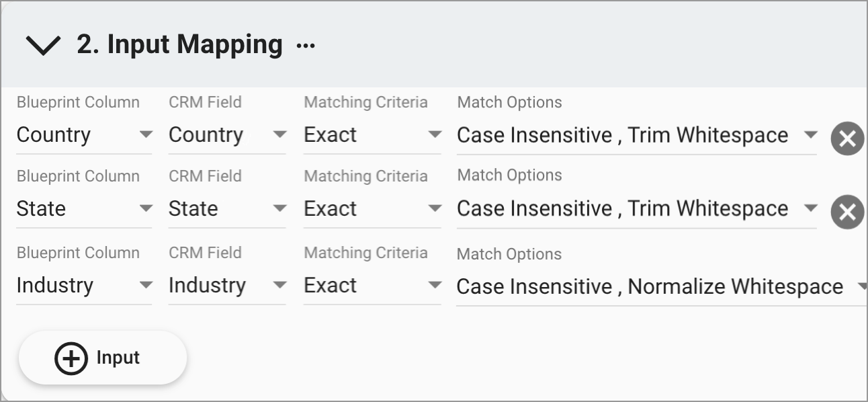
Task: Open Industry Match Options with Normalize Whitespace
Action: coord(662,287)
